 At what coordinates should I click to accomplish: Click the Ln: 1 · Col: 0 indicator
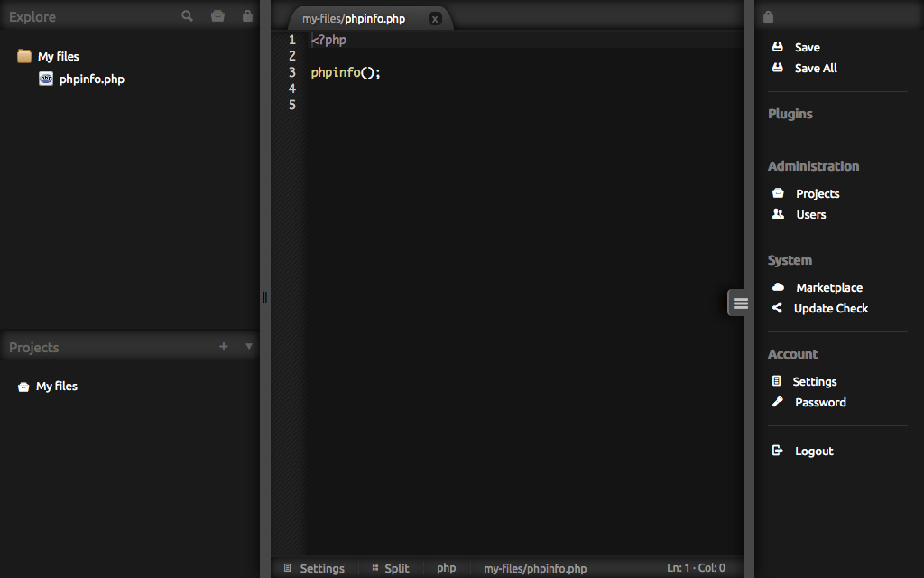[x=696, y=568]
